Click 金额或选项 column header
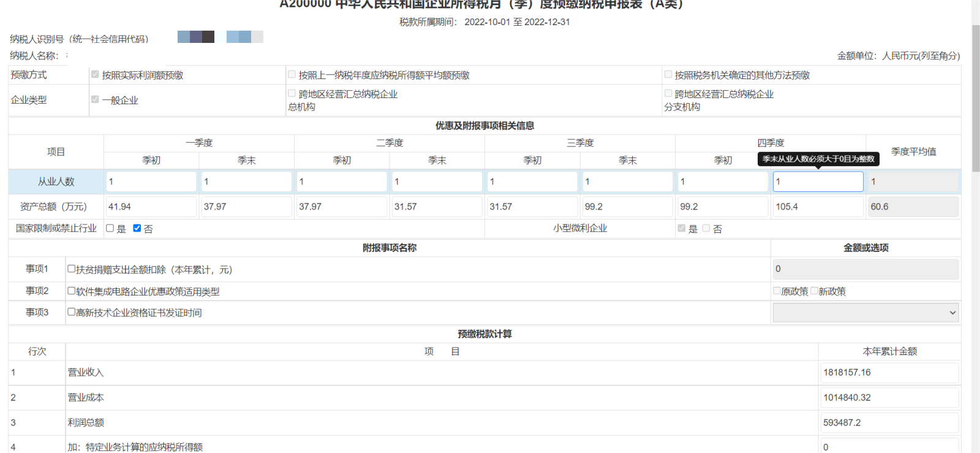980x453 pixels. click(x=866, y=248)
